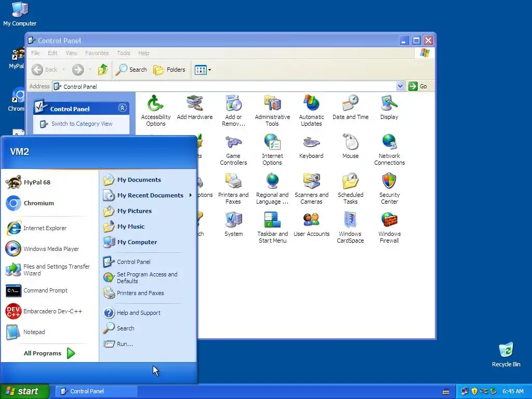Click Switch to Category View link
Viewport: 532px width, 399px height.
pyautogui.click(x=82, y=124)
